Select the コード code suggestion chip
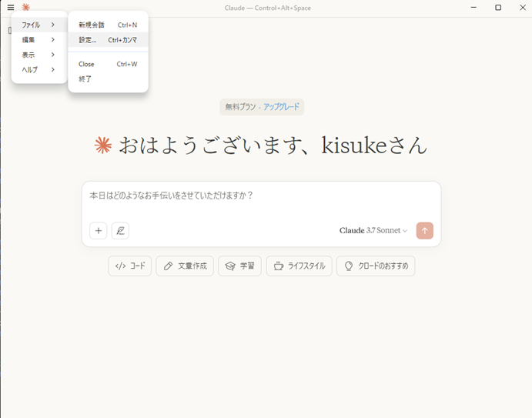The width and height of the screenshot is (532, 418). [x=130, y=266]
